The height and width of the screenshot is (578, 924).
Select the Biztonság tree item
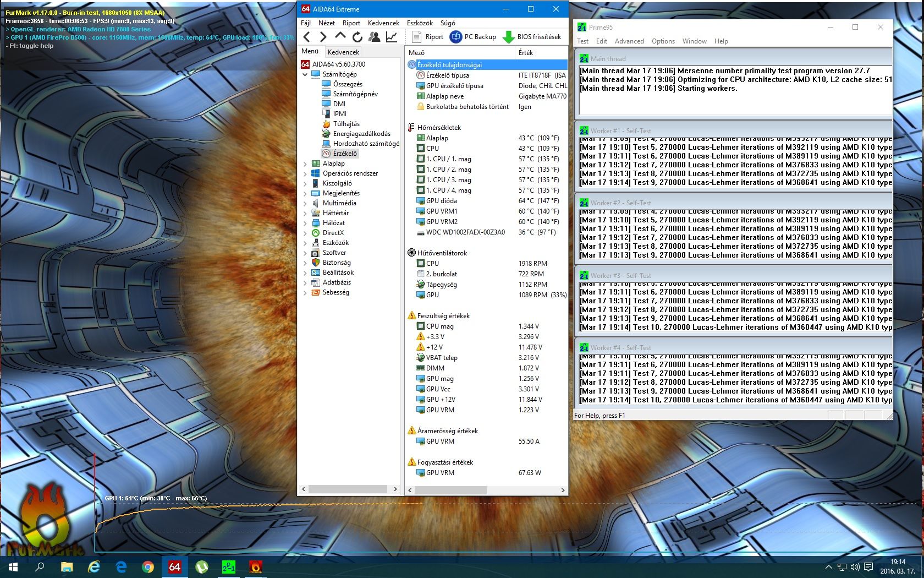[x=337, y=263]
